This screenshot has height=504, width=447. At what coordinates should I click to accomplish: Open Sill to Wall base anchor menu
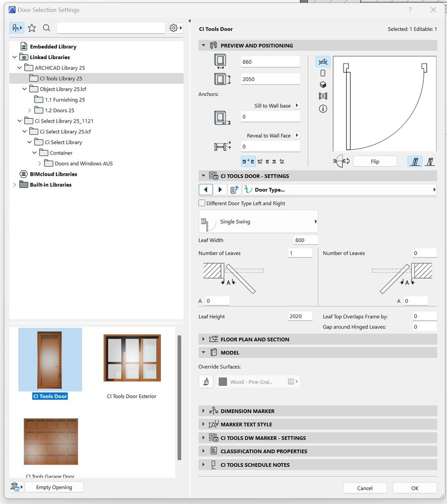pyautogui.click(x=297, y=106)
